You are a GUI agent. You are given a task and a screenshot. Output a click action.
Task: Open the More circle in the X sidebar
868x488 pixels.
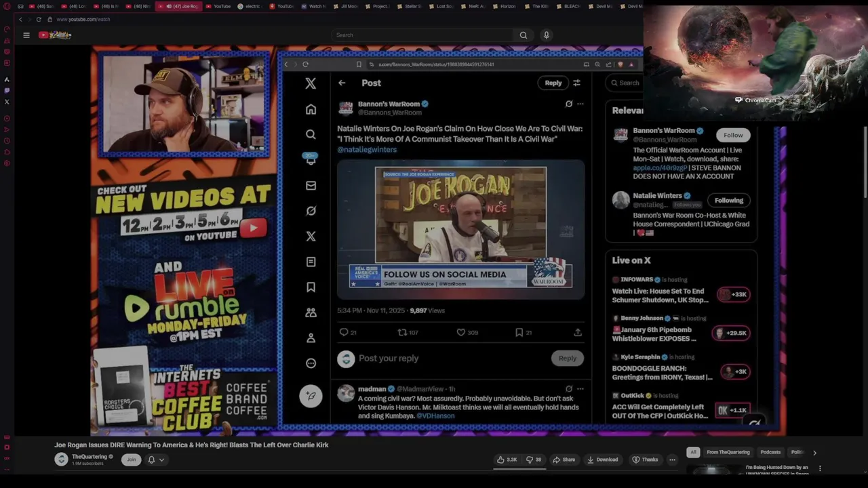311,363
